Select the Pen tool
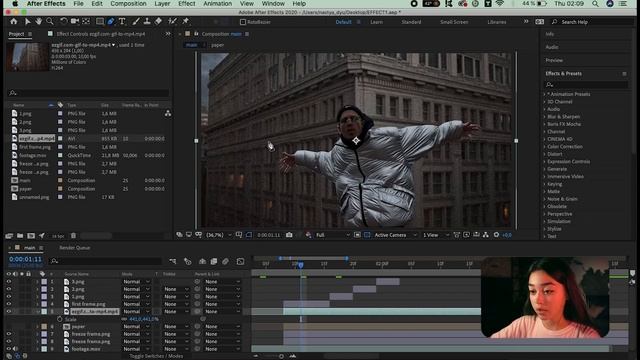Screen dimensions: 640x360 [x=111, y=22]
